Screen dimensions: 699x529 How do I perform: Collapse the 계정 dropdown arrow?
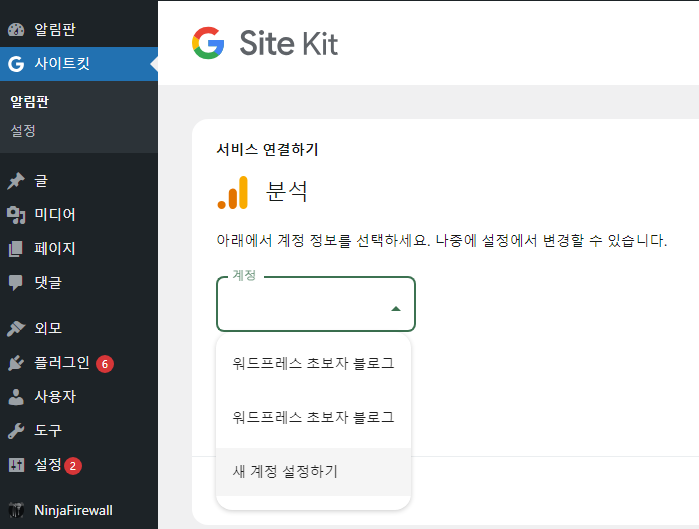pyautogui.click(x=396, y=308)
